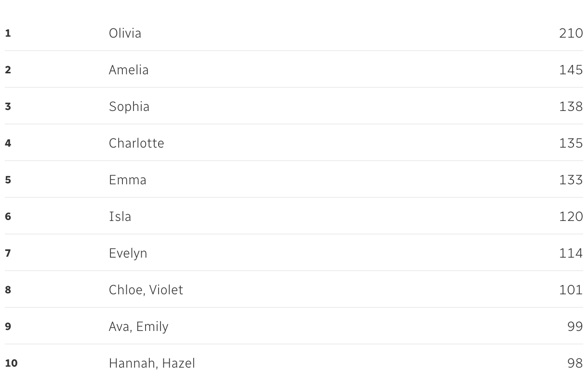The image size is (588, 385).
Task: Click the name Olivia in row 1
Action: [x=125, y=33]
